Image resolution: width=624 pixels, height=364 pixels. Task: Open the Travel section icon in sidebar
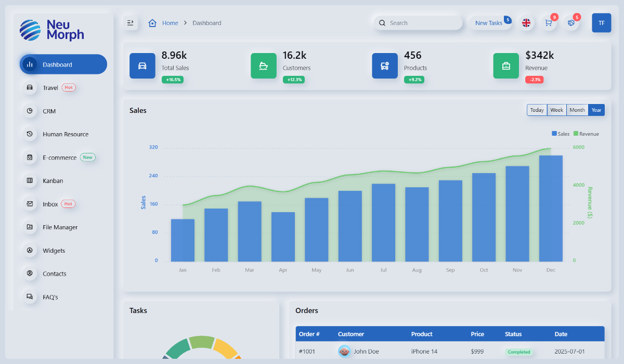point(30,87)
